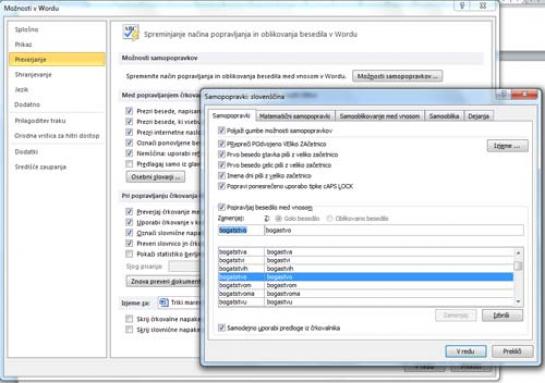Confirm with V redu in Samopopravki dialog
Screen dimensions: 545x383
(x=466, y=351)
